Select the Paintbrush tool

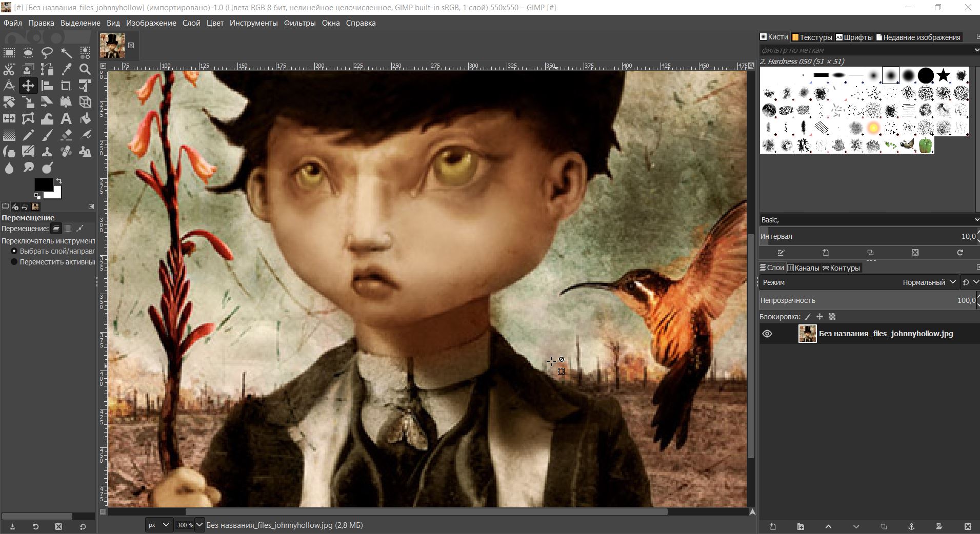(x=47, y=135)
